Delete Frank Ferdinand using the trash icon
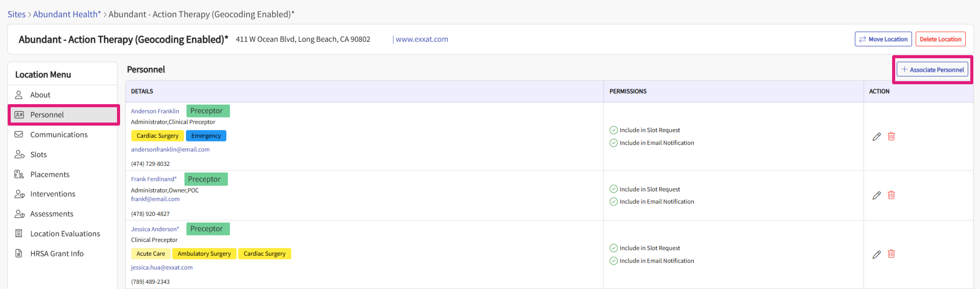This screenshot has width=980, height=289. point(891,195)
